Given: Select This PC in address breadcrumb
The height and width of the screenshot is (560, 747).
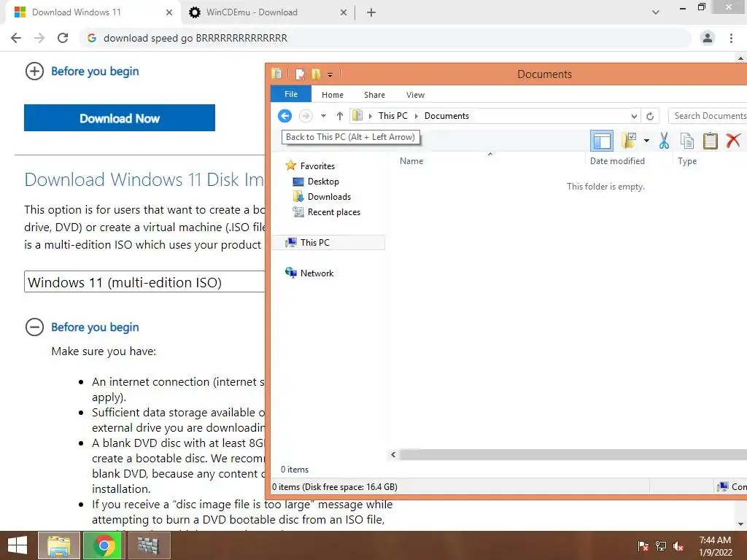Looking at the screenshot, I should click(392, 116).
